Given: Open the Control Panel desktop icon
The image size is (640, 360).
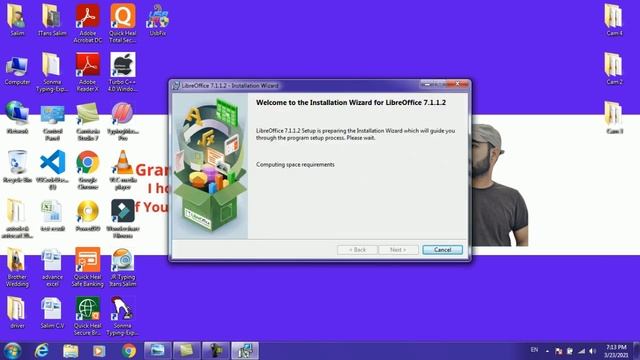Looking at the screenshot, I should (52, 121).
